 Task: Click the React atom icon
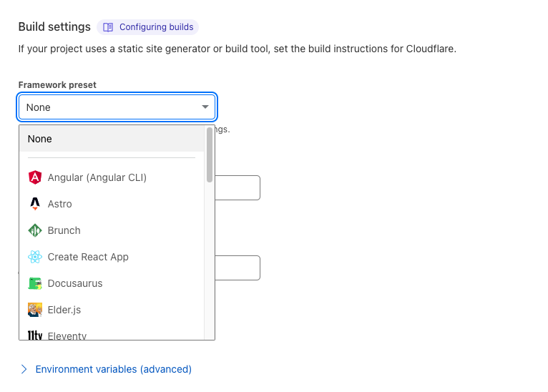(x=35, y=257)
